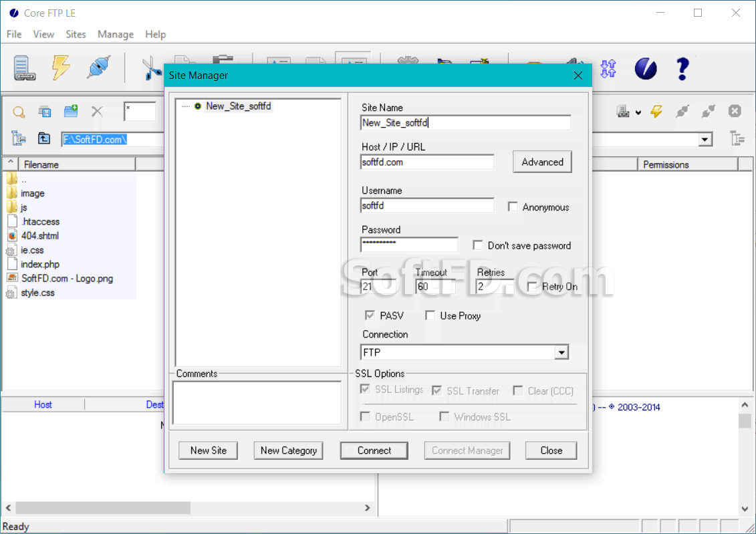Click the local search magnifier icon

pos(19,112)
